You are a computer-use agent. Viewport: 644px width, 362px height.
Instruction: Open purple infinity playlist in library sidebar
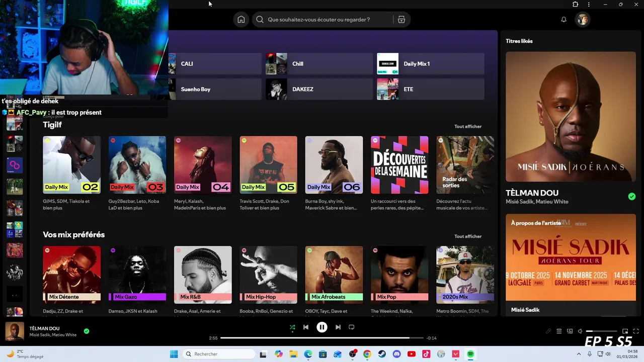[x=15, y=165]
